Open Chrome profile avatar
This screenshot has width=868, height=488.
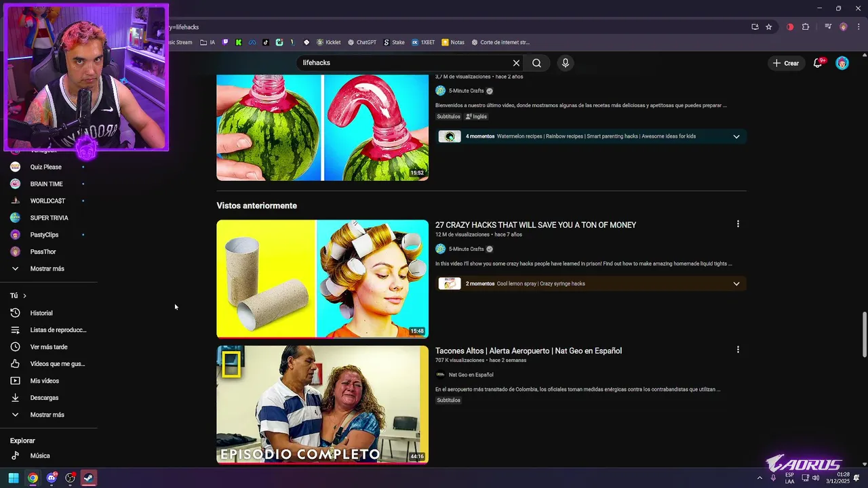(844, 27)
